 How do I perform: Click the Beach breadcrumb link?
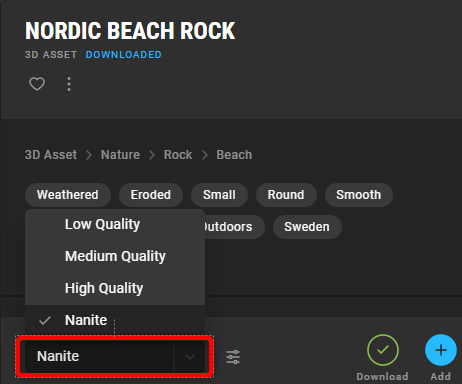(234, 155)
